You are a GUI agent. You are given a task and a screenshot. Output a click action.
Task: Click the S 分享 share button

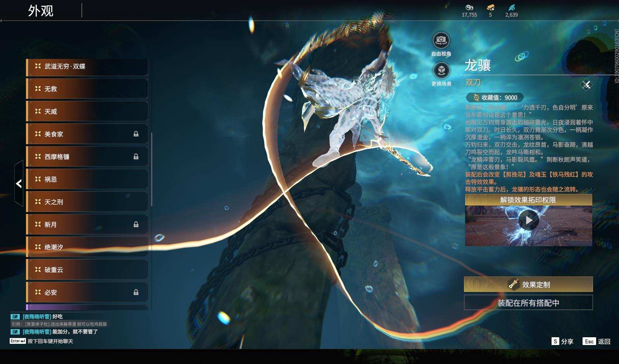click(x=562, y=342)
